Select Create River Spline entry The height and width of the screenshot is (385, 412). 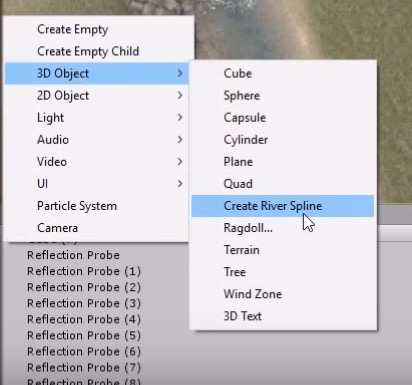283,206
